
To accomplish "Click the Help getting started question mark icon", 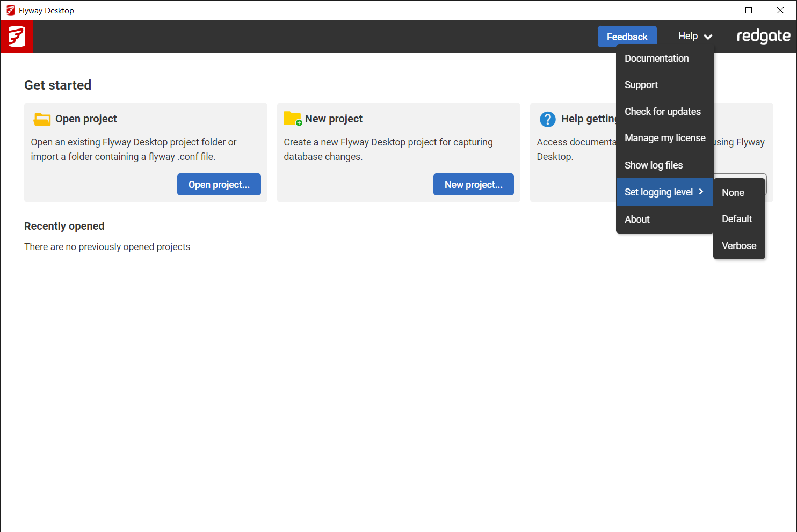I will [547, 119].
